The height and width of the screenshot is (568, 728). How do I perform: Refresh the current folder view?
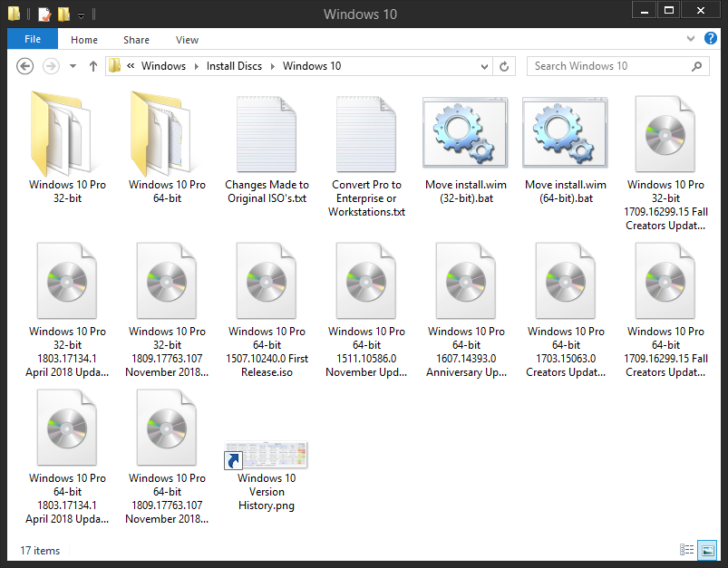(504, 66)
